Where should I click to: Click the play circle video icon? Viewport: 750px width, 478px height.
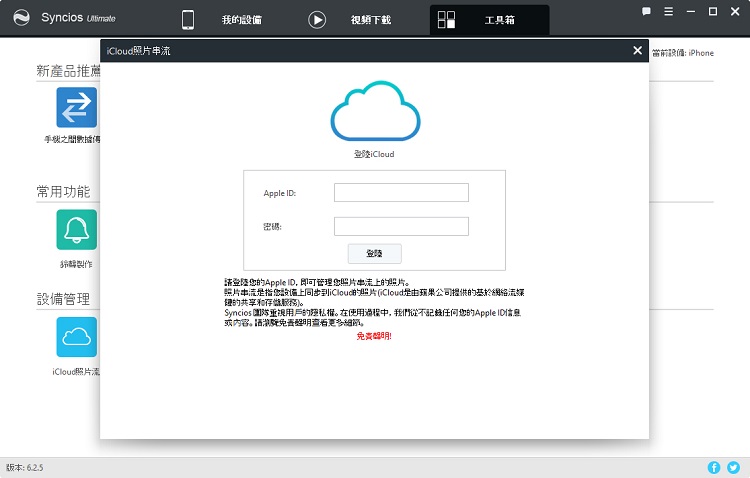point(317,20)
